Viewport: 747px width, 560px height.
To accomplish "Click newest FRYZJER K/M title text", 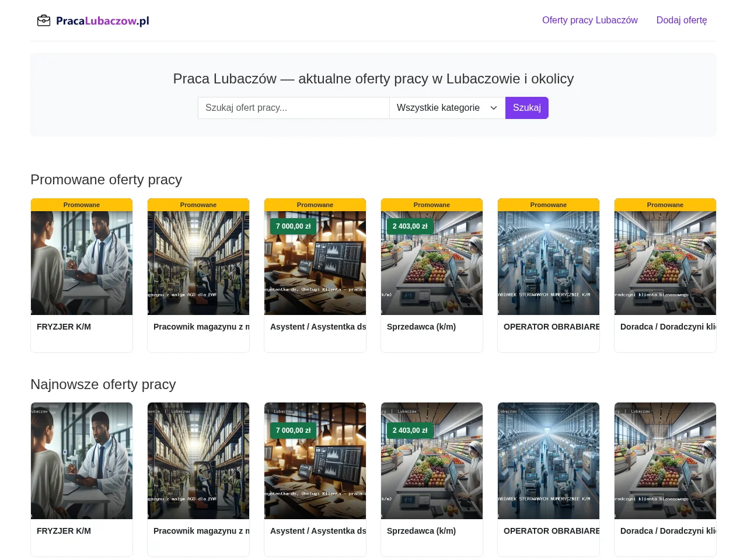I will pyautogui.click(x=64, y=531).
